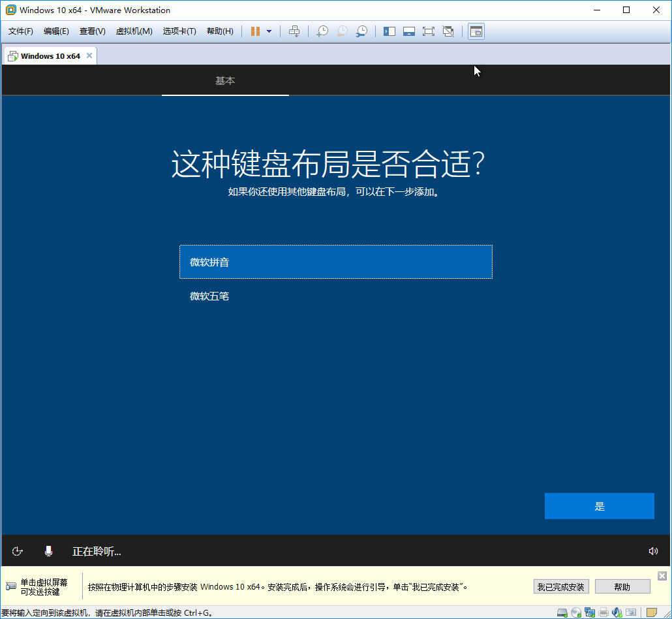This screenshot has width=672, height=619.
Task: Enter full screen mode icon
Action: (x=429, y=31)
